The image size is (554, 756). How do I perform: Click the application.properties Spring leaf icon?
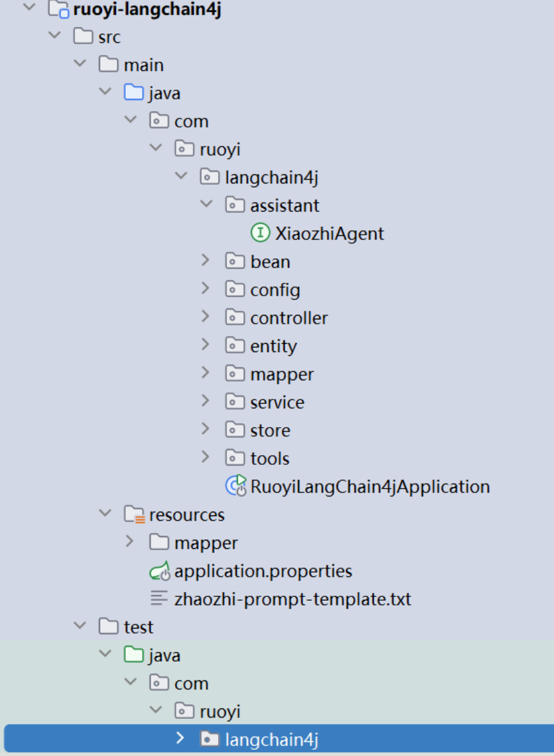tap(159, 571)
